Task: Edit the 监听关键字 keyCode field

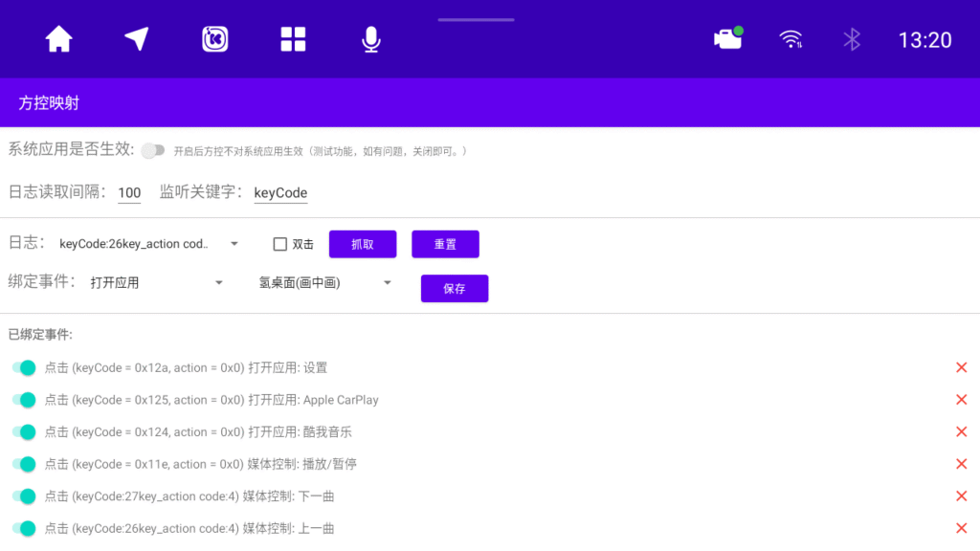Action: [280, 193]
